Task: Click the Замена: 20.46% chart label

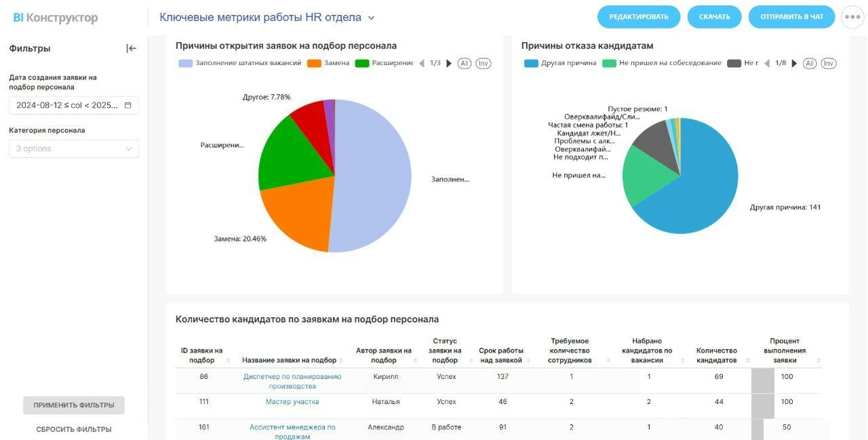Action: (240, 239)
